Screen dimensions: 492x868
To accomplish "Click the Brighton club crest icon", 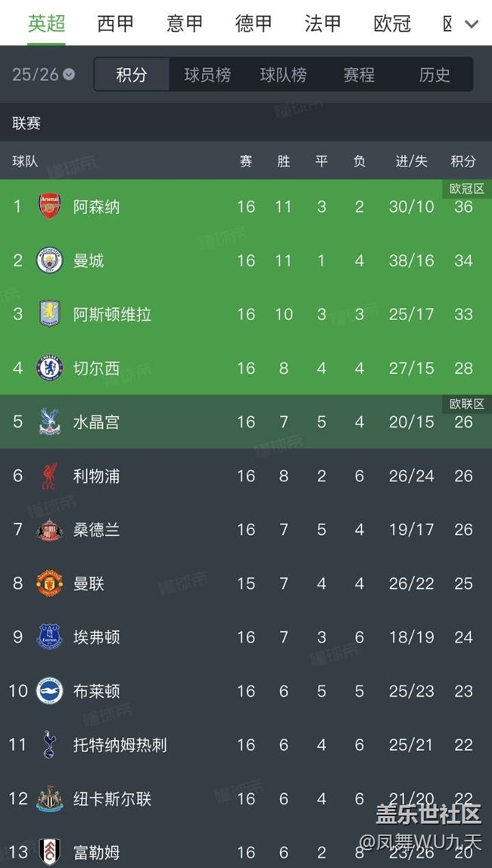I will pyautogui.click(x=50, y=691).
